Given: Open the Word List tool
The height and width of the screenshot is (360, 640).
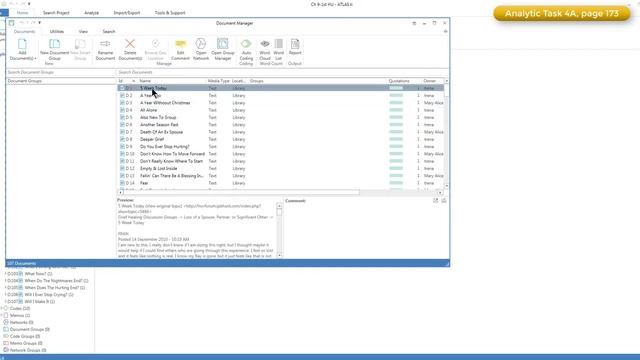Looking at the screenshot, I should tap(278, 50).
